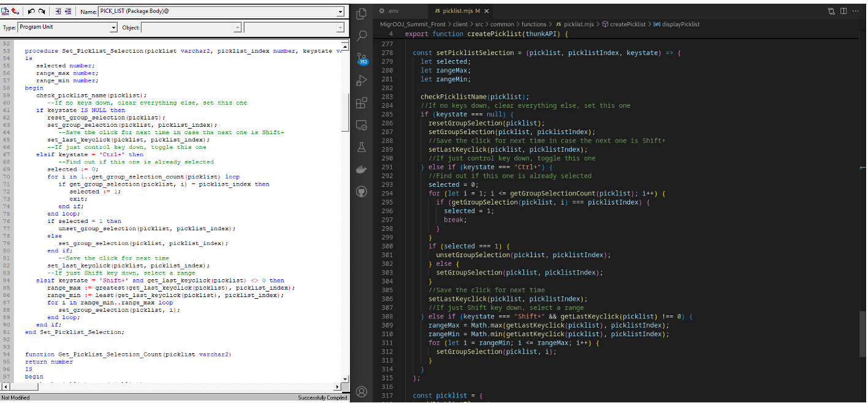The width and height of the screenshot is (868, 403).
Task: Click the VS Code editor vertical scrollbar thumb
Action: (x=862, y=333)
